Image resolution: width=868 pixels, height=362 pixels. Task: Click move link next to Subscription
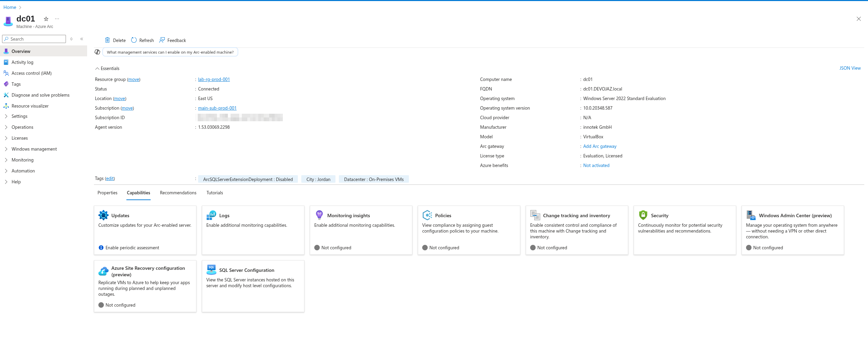pyautogui.click(x=127, y=108)
